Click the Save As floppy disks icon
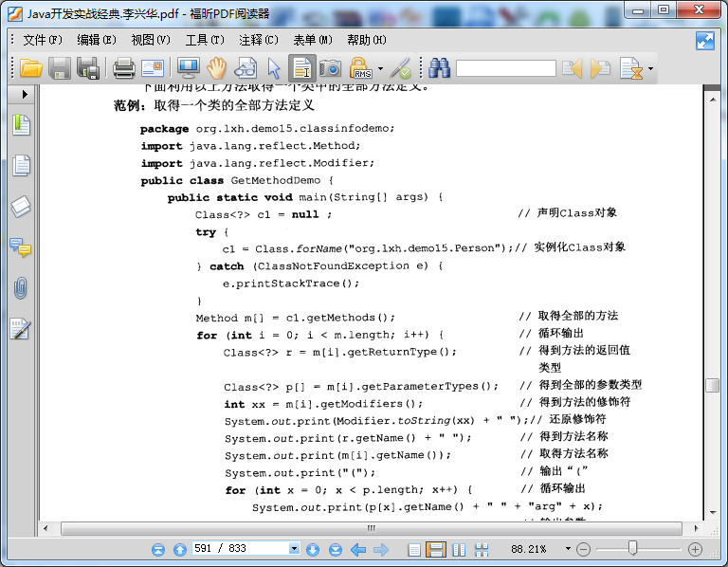Screen dimensions: 728x567 pos(88,68)
